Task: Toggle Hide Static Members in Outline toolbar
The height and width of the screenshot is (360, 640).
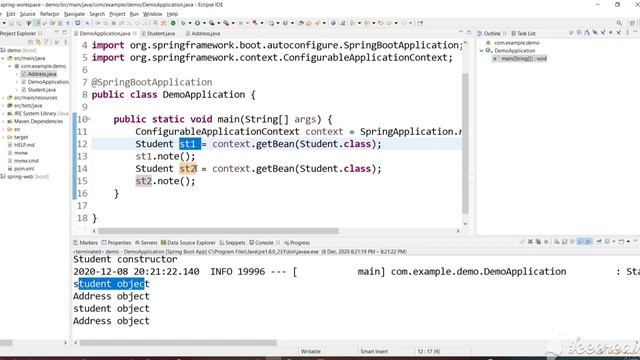Action: click(x=603, y=33)
